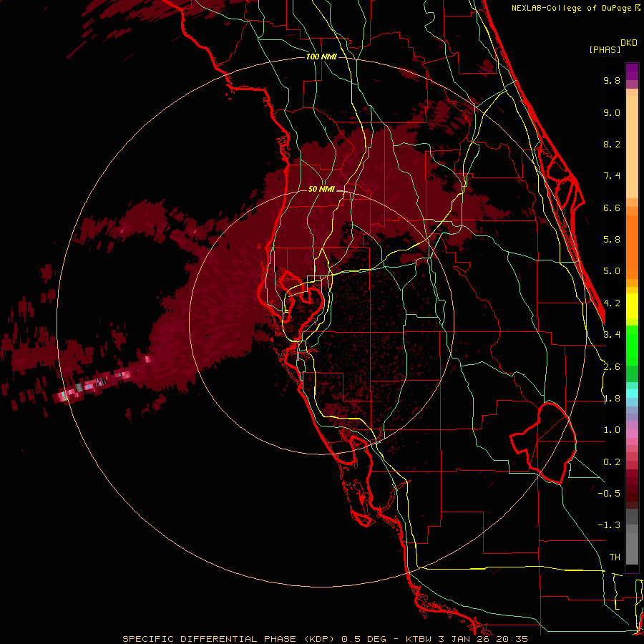Select the -1.3 scale label
This screenshot has width=644, height=644.
click(609, 525)
